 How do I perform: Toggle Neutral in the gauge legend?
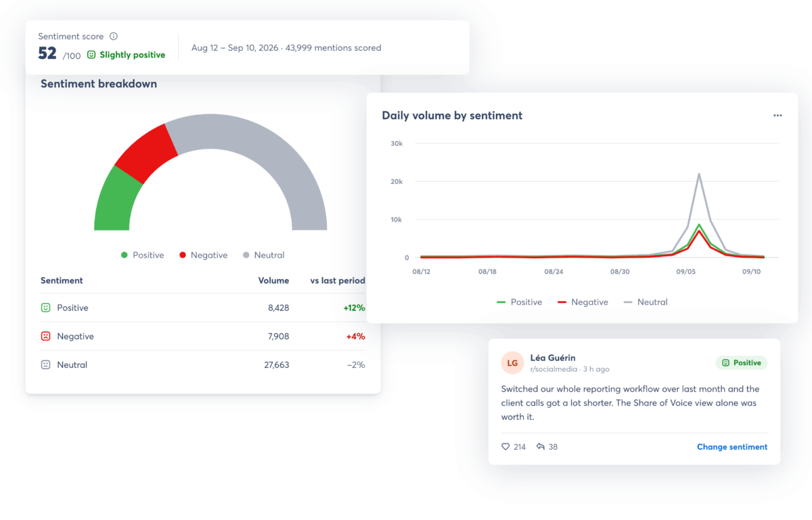pos(263,255)
